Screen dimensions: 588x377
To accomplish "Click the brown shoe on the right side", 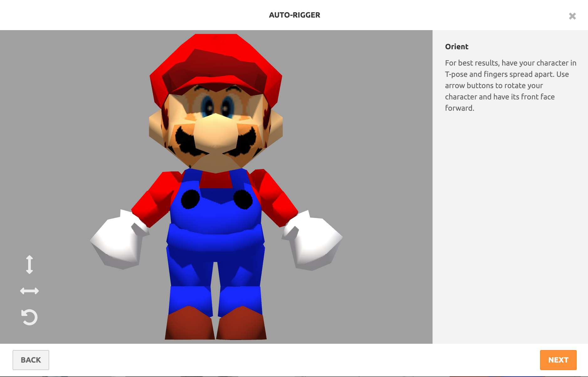I will [x=241, y=323].
